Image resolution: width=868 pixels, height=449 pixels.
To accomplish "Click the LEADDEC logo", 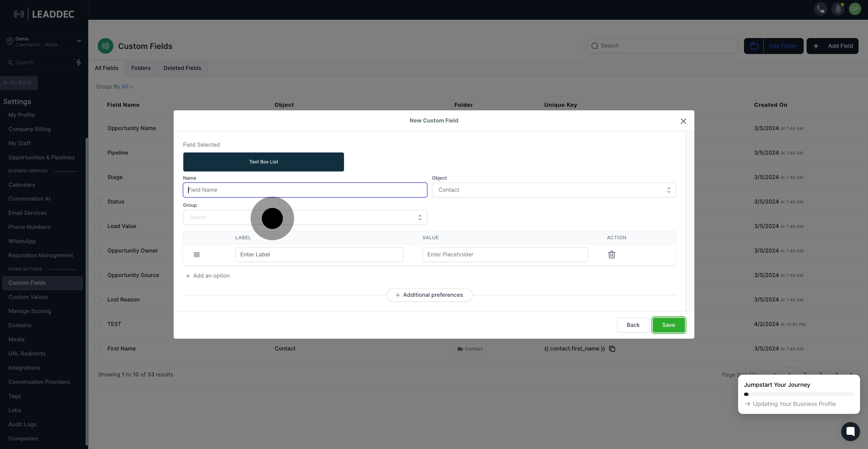I will [x=44, y=14].
